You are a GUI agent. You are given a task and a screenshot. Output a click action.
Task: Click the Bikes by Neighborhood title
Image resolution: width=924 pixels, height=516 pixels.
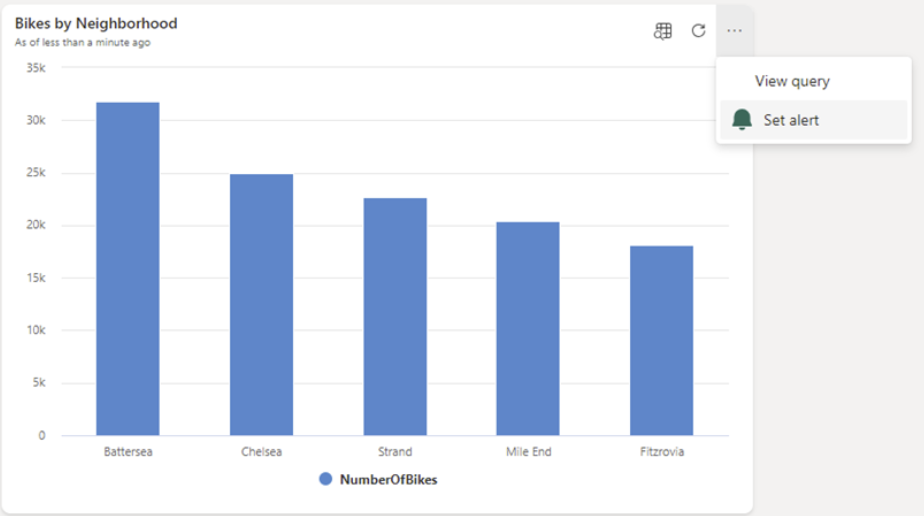96,23
